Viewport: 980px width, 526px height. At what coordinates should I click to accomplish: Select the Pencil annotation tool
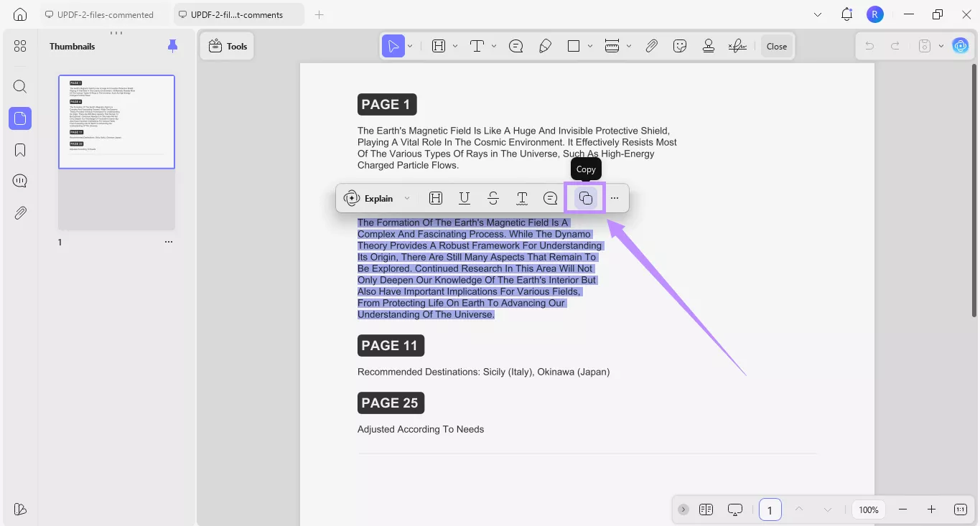tap(545, 45)
